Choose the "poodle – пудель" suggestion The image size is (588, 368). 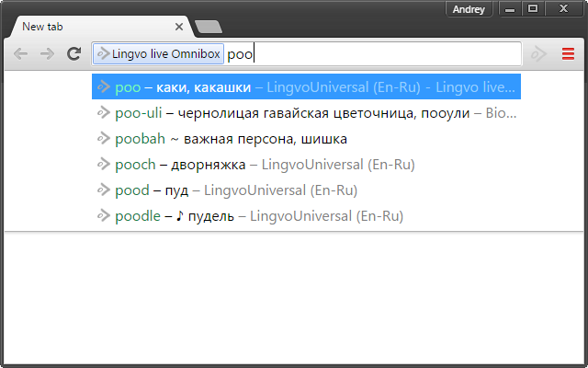pyautogui.click(x=306, y=216)
